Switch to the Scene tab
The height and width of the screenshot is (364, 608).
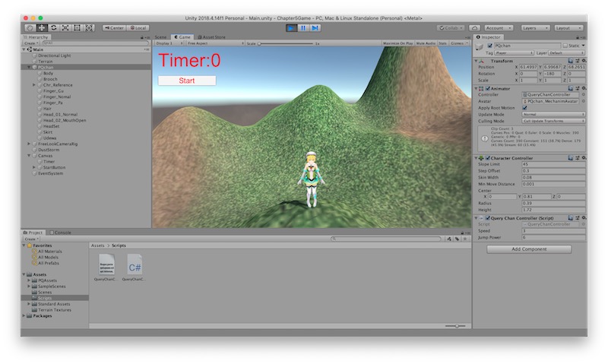(x=160, y=37)
